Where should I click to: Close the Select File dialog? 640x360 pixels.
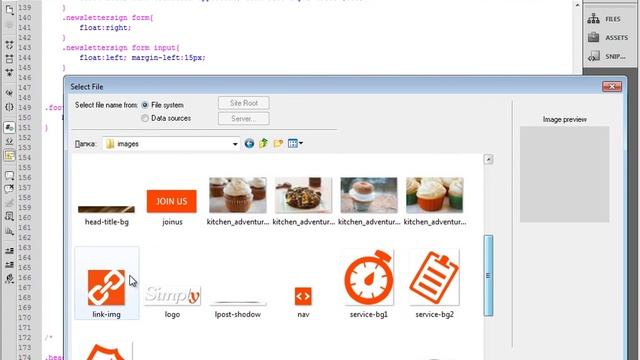[x=612, y=87]
